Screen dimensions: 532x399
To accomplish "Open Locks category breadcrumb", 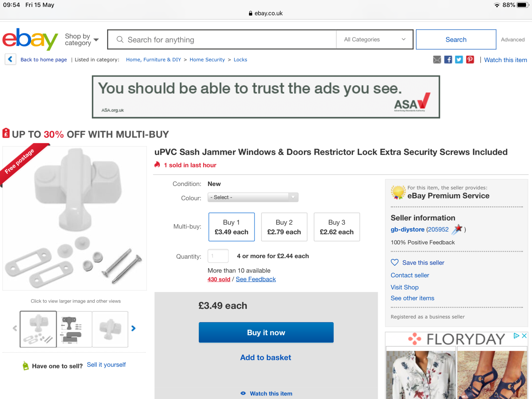I will [x=240, y=60].
